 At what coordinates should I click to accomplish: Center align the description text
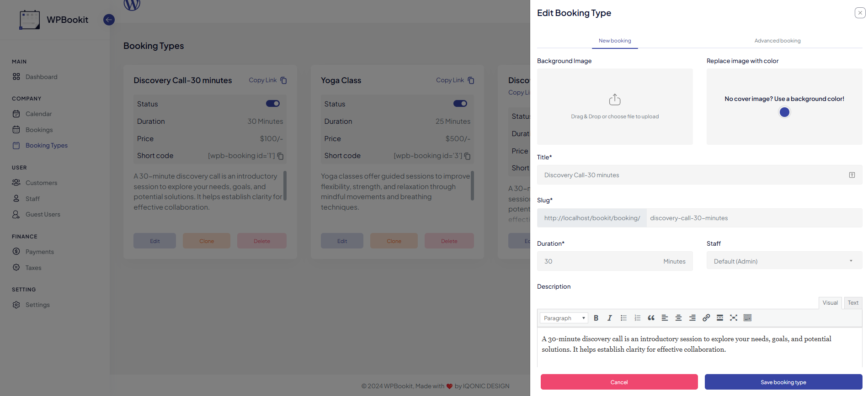pyautogui.click(x=679, y=318)
